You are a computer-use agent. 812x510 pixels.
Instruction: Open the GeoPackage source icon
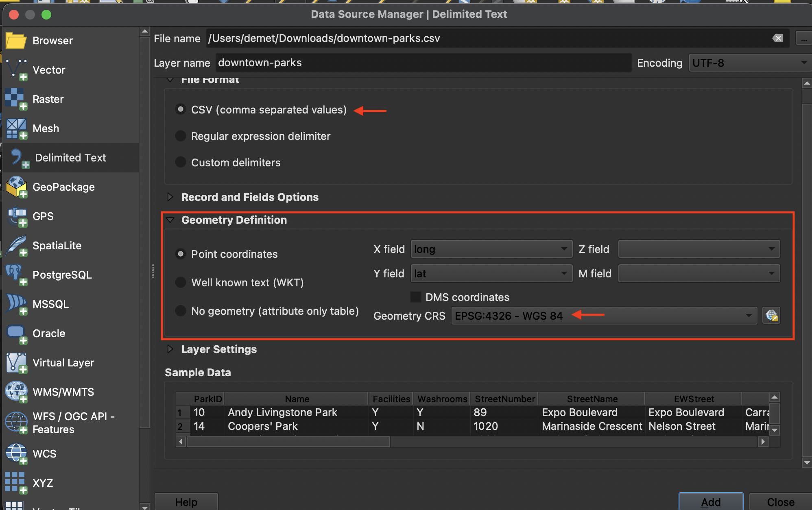[x=16, y=187]
